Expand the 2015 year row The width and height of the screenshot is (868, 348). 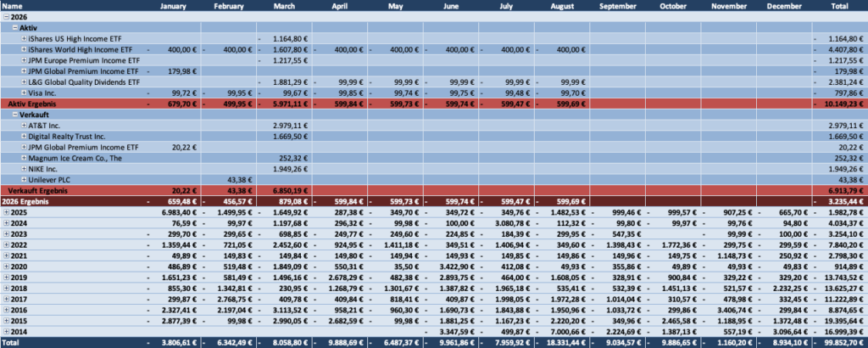(6, 321)
